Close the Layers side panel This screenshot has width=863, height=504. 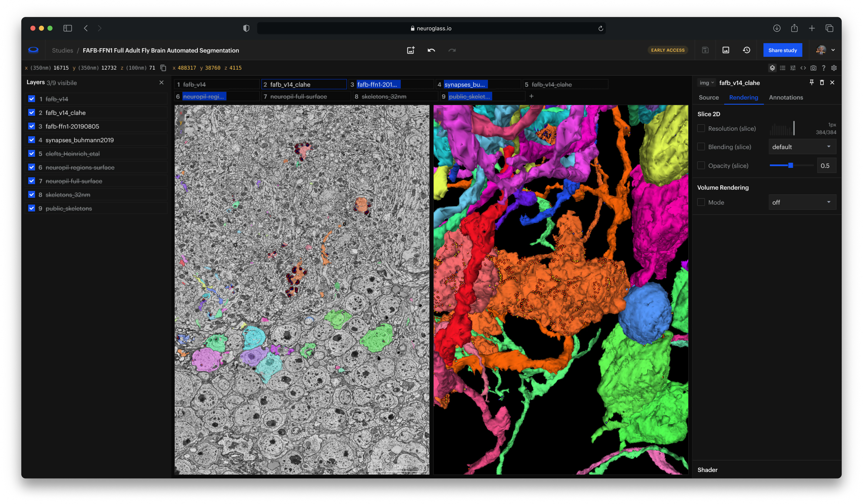161,82
